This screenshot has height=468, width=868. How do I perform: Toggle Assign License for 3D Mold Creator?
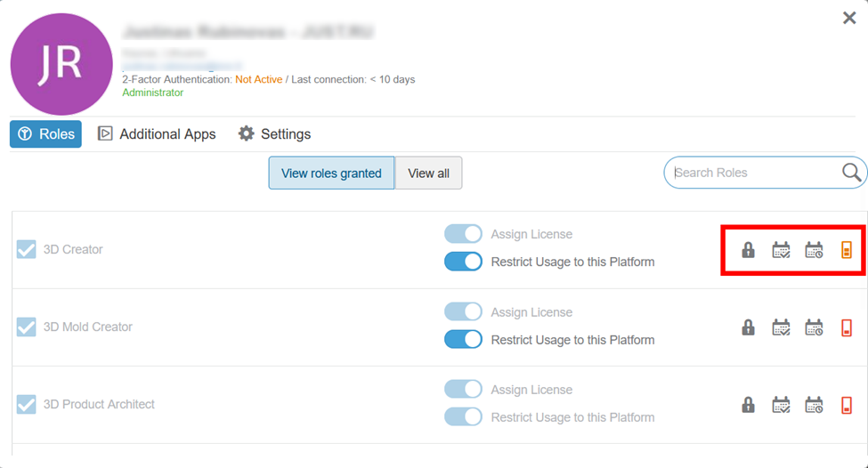[463, 311]
